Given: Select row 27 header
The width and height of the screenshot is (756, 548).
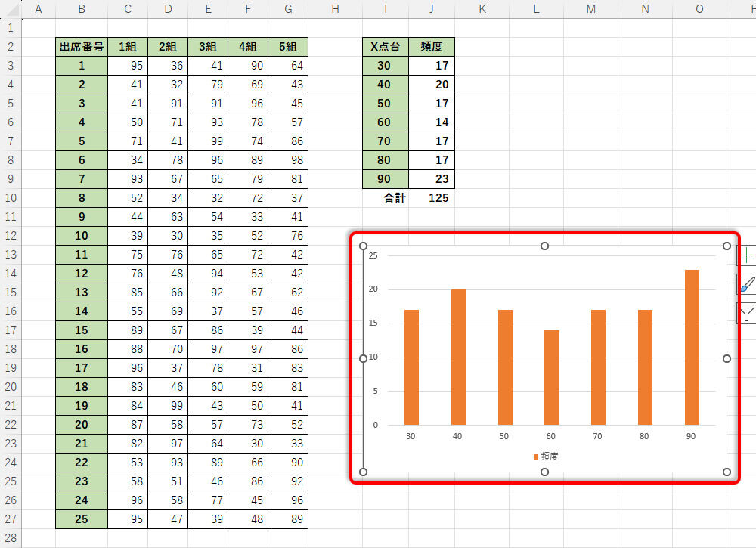Looking at the screenshot, I should 11,519.
